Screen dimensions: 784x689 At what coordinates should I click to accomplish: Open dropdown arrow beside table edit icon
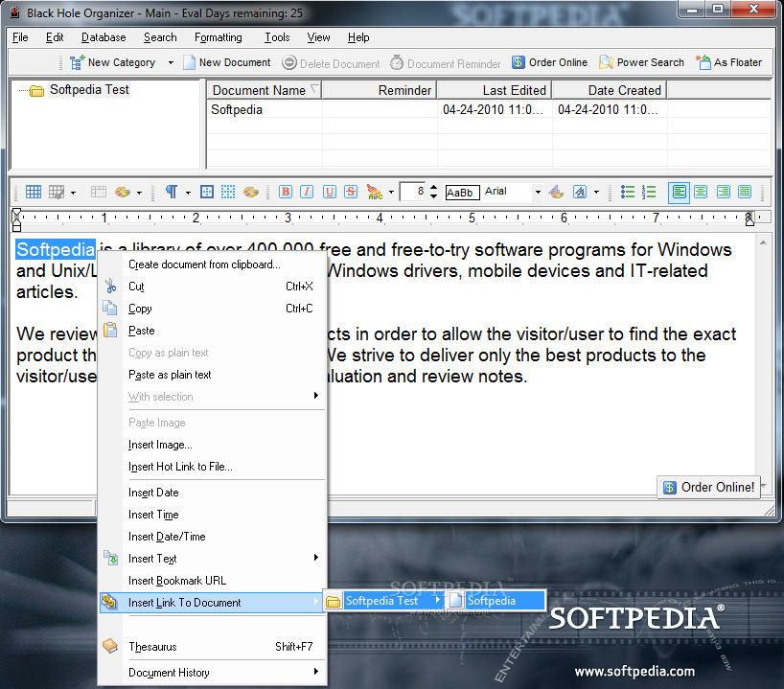click(73, 193)
